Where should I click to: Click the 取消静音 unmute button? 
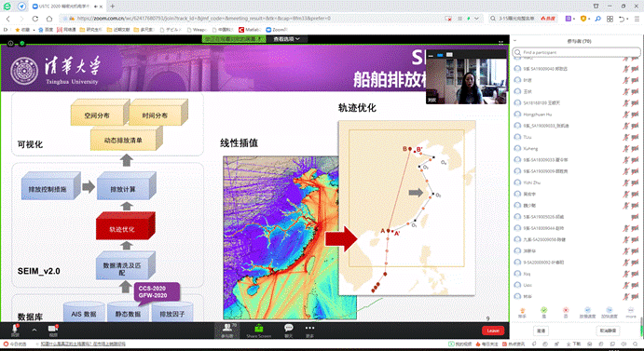(608, 331)
